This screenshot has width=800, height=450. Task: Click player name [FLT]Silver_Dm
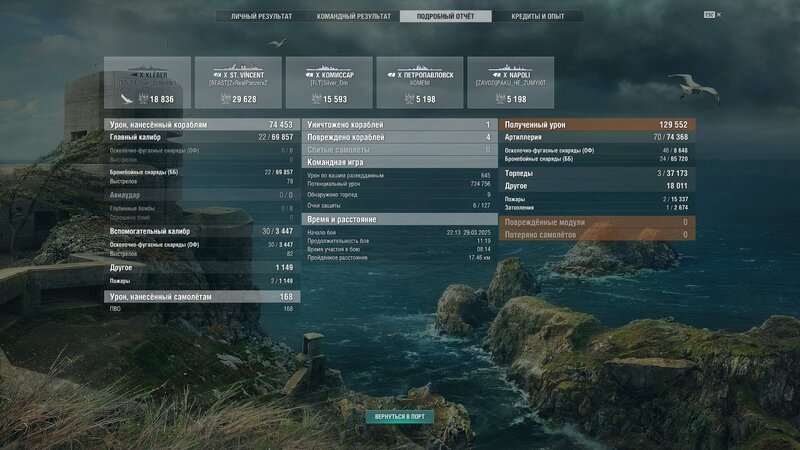(x=329, y=83)
